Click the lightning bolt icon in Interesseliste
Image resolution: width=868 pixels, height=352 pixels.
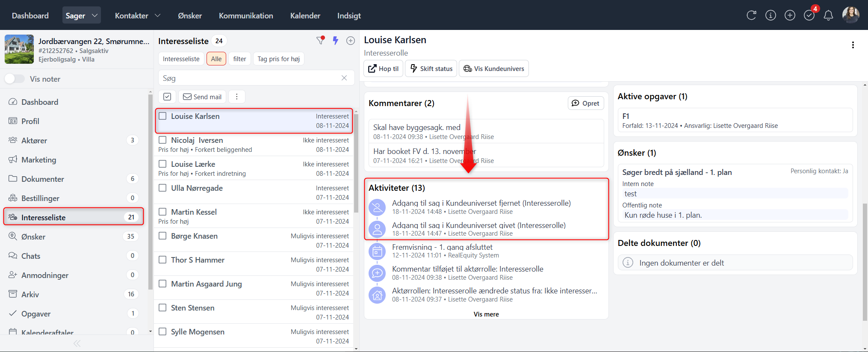point(336,41)
